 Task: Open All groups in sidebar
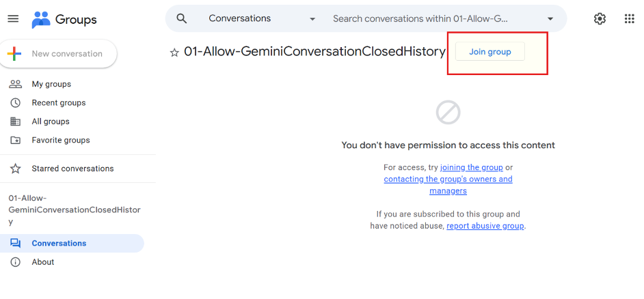coord(51,122)
